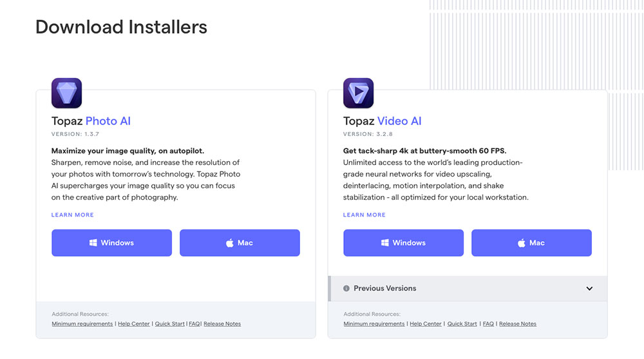The width and height of the screenshot is (644, 359).
Task: Open Video AI Minimum requirements link
Action: click(374, 324)
